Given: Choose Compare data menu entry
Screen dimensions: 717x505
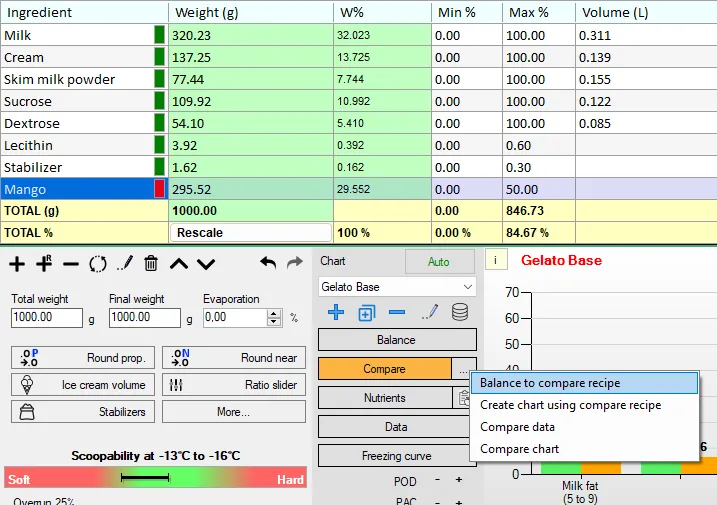Looking at the screenshot, I should [x=584, y=427].
